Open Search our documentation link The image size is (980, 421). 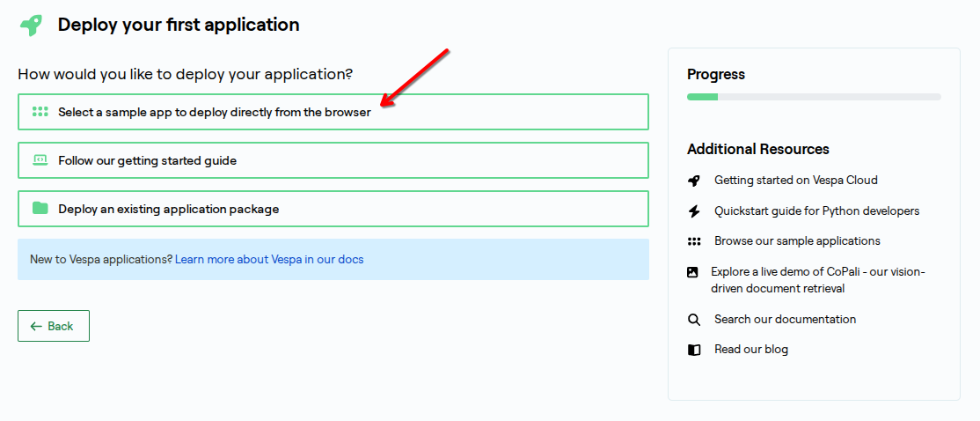[x=785, y=320]
